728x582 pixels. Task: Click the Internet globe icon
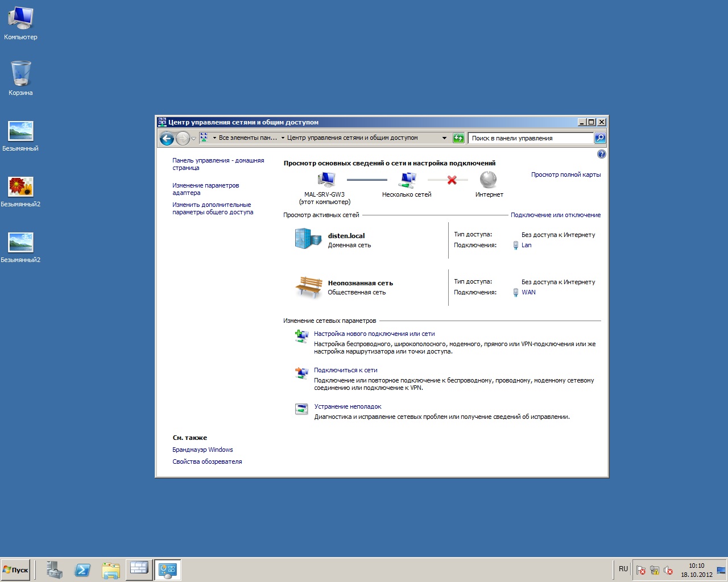tap(489, 180)
